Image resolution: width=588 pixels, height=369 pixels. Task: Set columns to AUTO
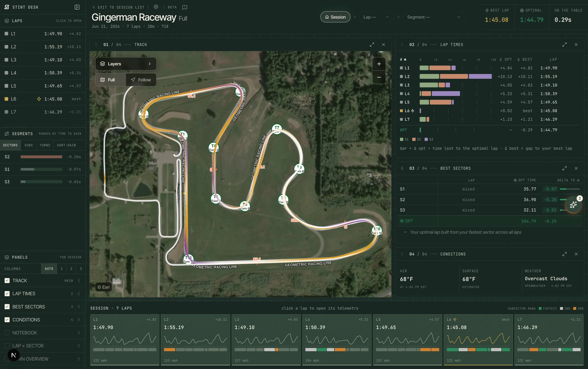49,269
